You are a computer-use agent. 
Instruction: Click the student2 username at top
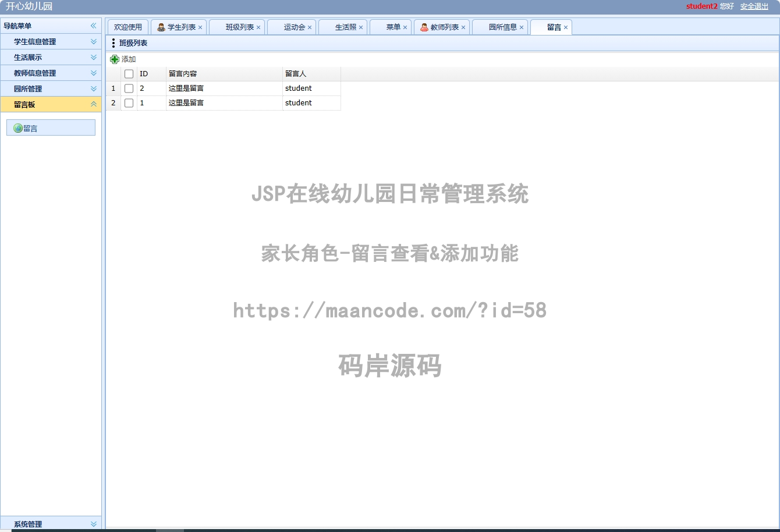coord(701,6)
